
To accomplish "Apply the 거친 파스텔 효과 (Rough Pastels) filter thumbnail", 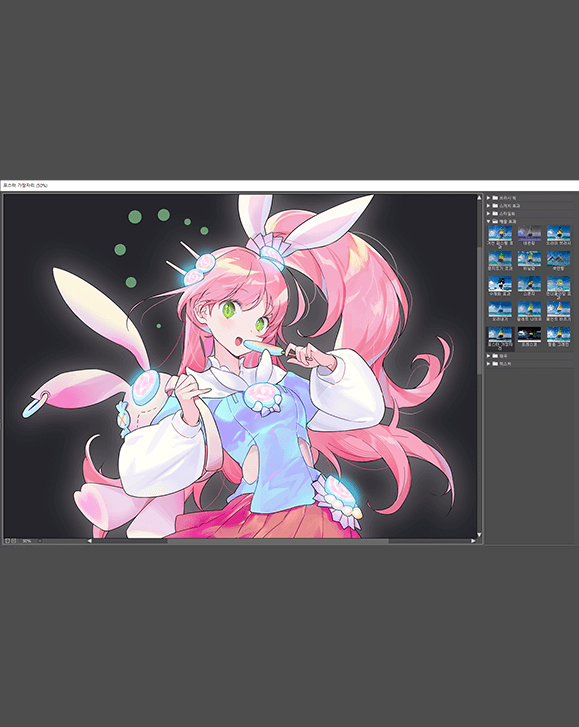I will tap(500, 233).
